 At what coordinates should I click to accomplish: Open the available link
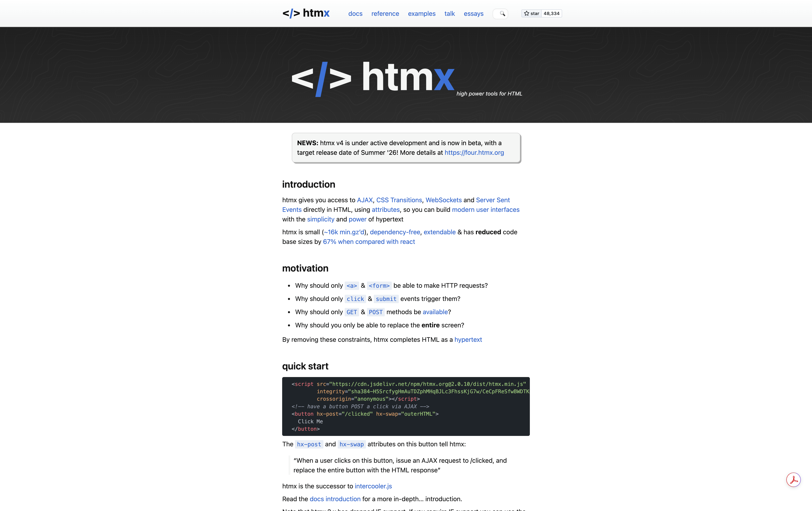(435, 312)
